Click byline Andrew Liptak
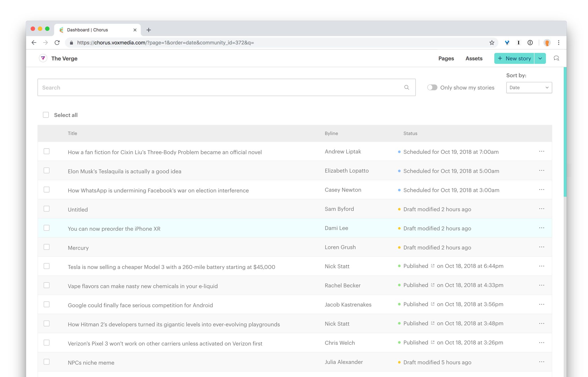The image size is (588, 377). (x=343, y=151)
